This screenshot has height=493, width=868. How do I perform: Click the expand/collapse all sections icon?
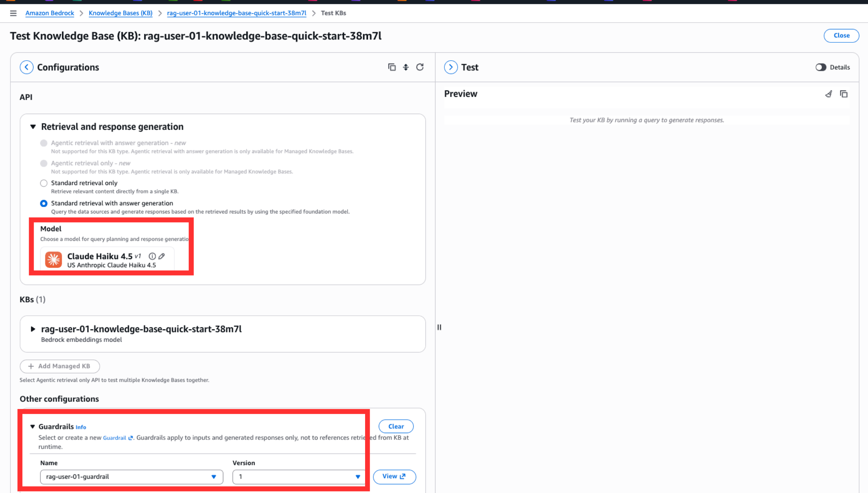[x=406, y=67]
